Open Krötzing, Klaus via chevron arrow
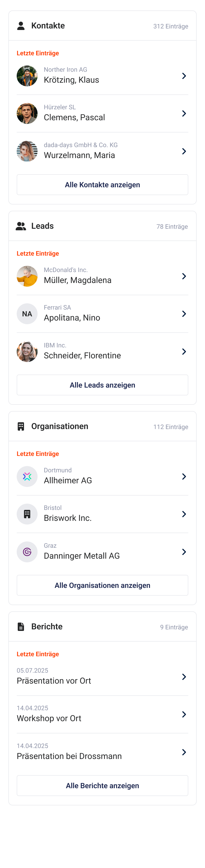The image size is (205, 868). click(184, 76)
